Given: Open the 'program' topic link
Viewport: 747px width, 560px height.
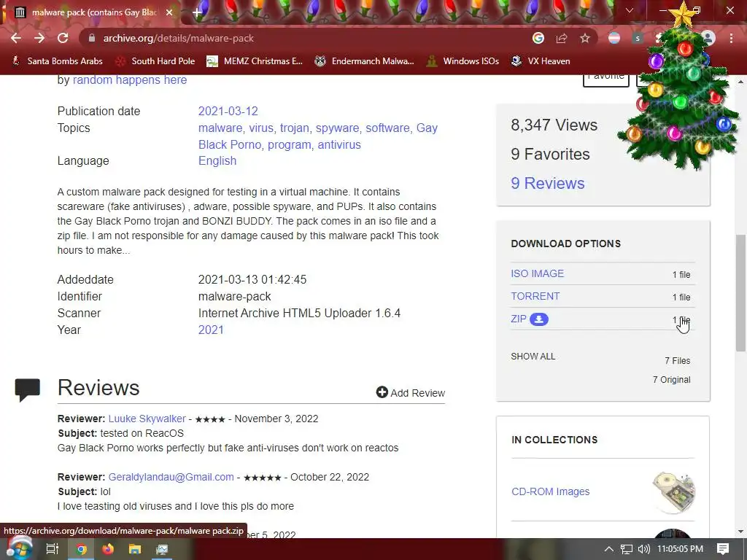Looking at the screenshot, I should tap(289, 145).
